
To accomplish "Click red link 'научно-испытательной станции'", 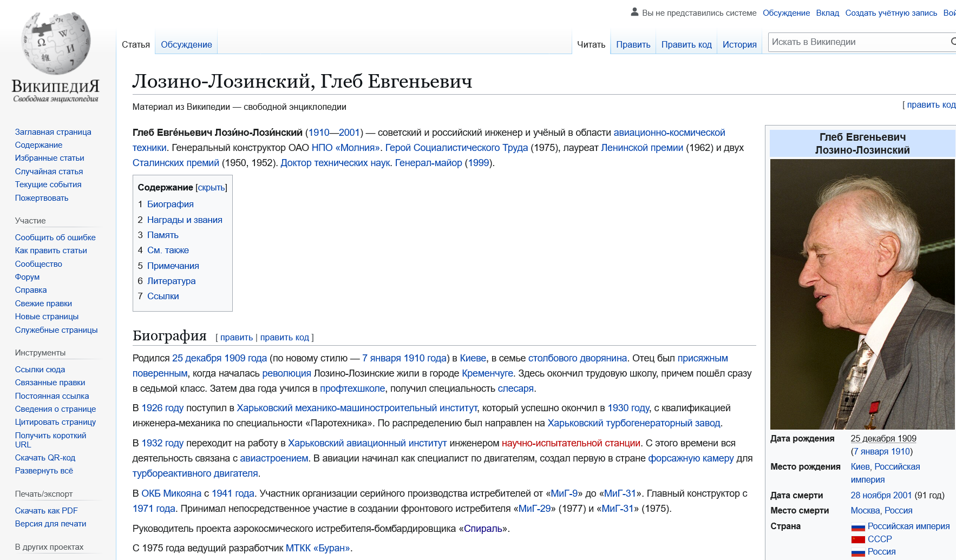I will pyautogui.click(x=571, y=443).
